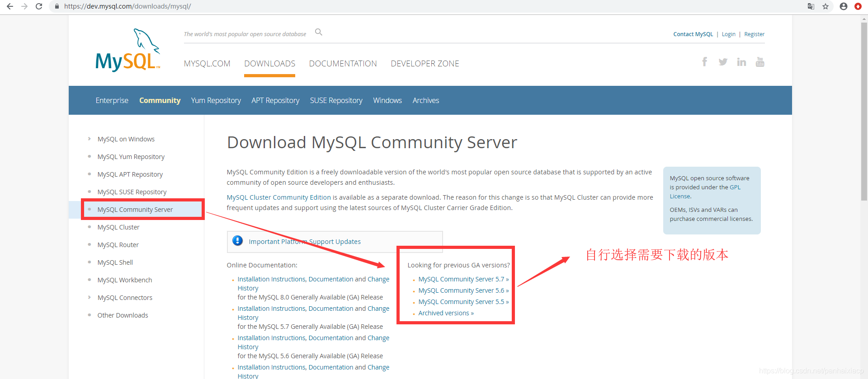Open the DEVELOPER ZONE top tab

coord(425,64)
